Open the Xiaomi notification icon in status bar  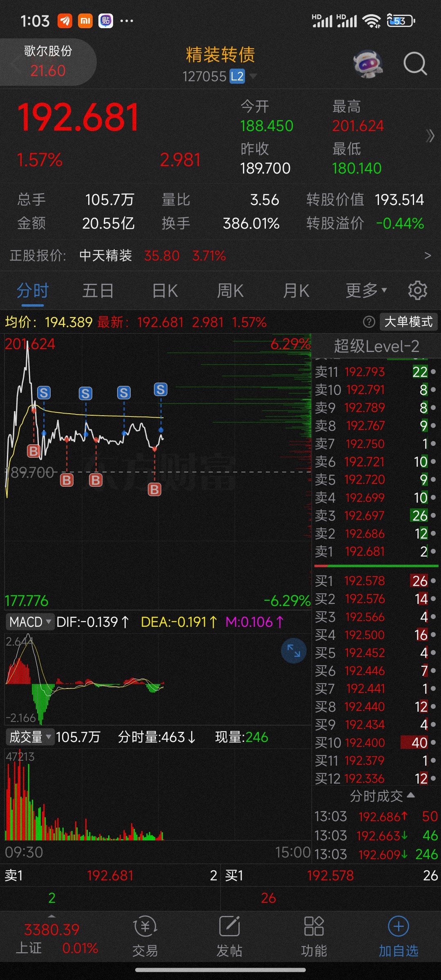point(85,20)
